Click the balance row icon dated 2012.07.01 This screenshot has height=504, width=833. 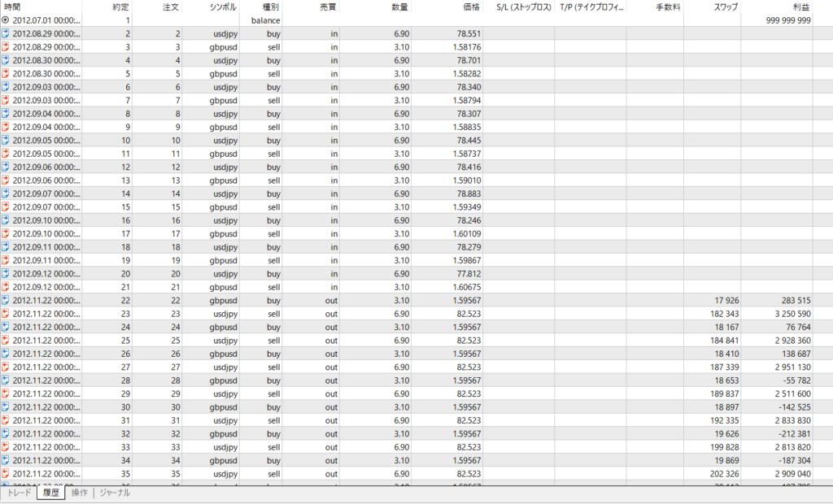[x=6, y=20]
